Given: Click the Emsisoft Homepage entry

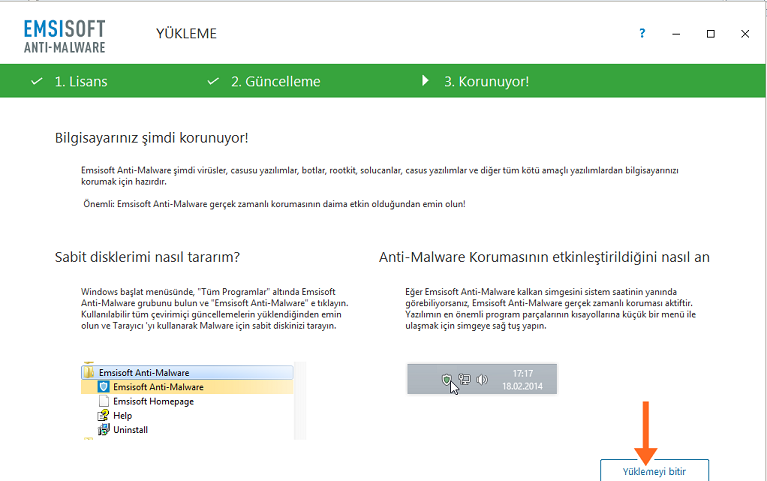Looking at the screenshot, I should point(153,401).
